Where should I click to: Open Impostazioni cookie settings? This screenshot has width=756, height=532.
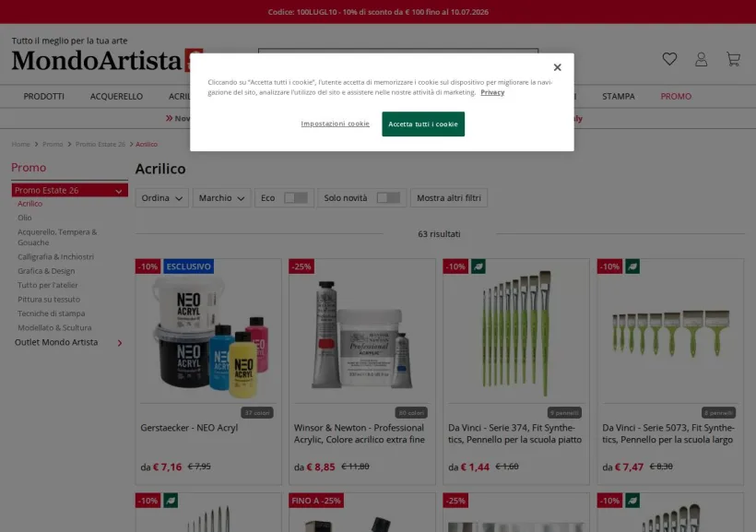tap(335, 124)
